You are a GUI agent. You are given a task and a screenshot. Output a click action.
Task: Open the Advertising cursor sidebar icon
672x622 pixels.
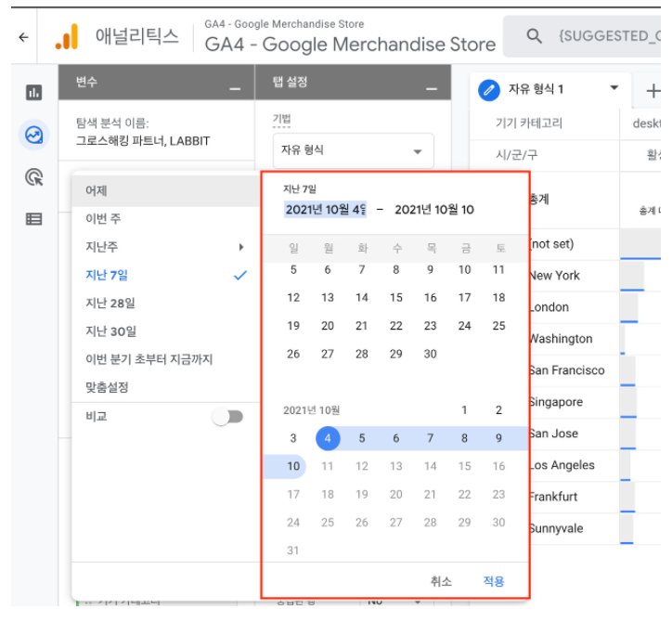(33, 177)
